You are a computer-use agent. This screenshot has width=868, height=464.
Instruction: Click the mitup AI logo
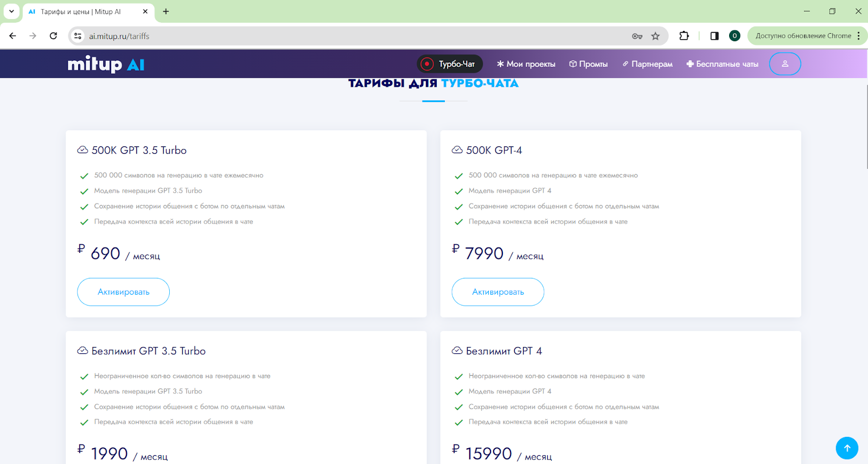[x=106, y=64]
